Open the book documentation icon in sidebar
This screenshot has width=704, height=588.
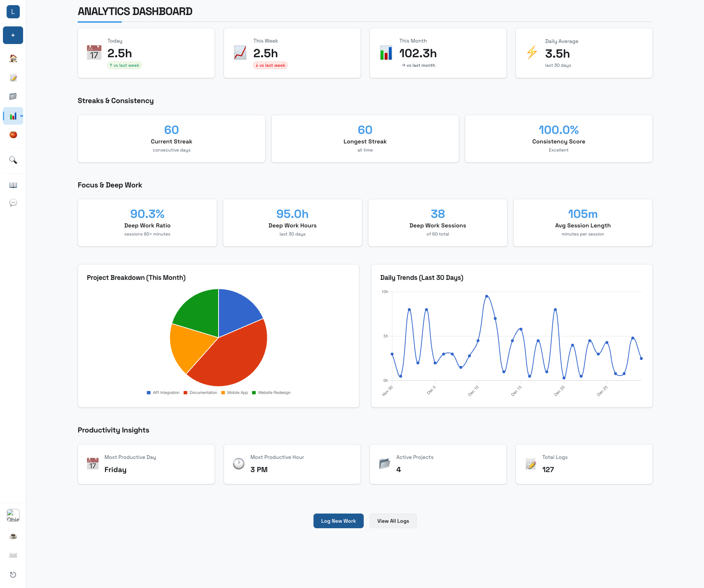pos(13,185)
